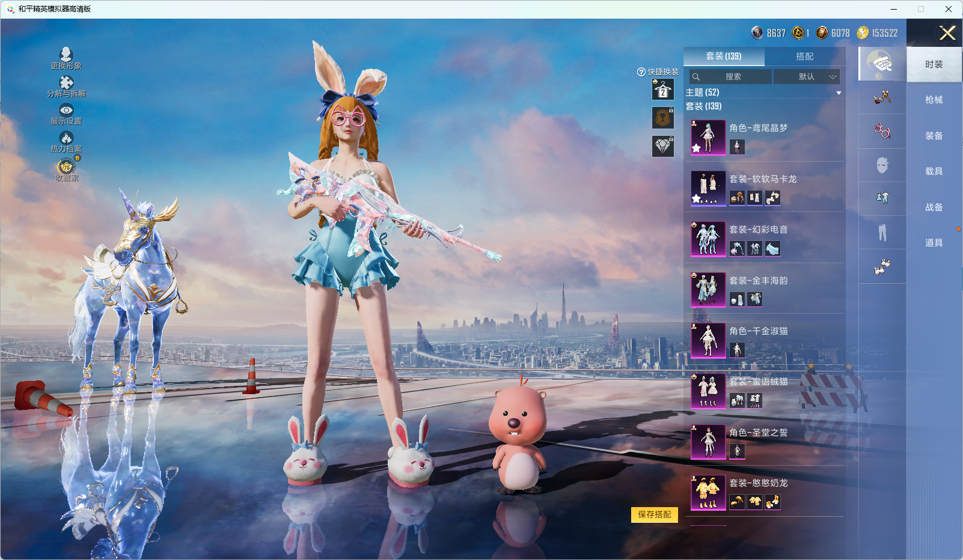Select the bunny slippers category icon
Viewport: 963px width, 560px height.
click(882, 266)
